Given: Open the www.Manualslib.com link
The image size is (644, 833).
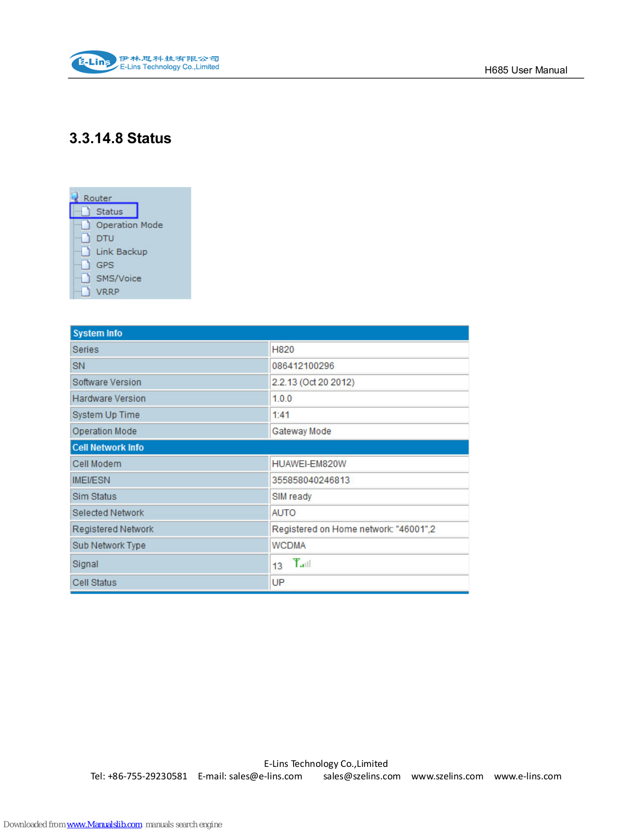Looking at the screenshot, I should coord(104,824).
